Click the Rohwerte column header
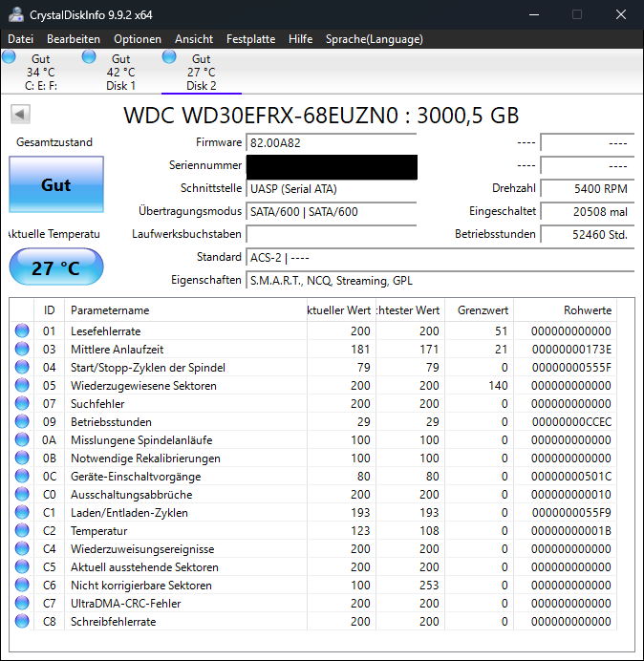This screenshot has width=644, height=661. (565, 310)
